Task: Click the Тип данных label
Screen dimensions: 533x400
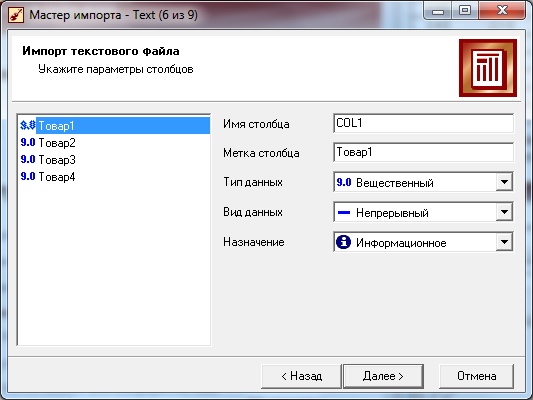Action: 253,182
